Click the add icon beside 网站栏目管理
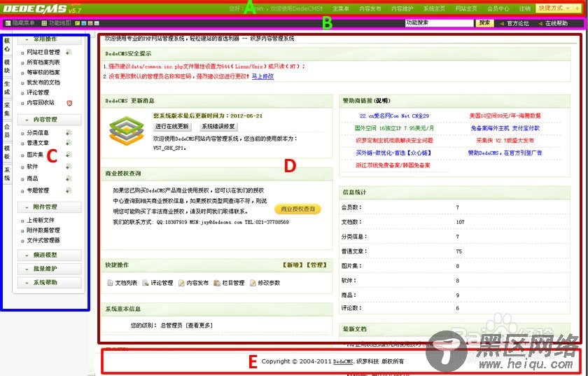The height and width of the screenshot is (376, 588). (x=69, y=52)
